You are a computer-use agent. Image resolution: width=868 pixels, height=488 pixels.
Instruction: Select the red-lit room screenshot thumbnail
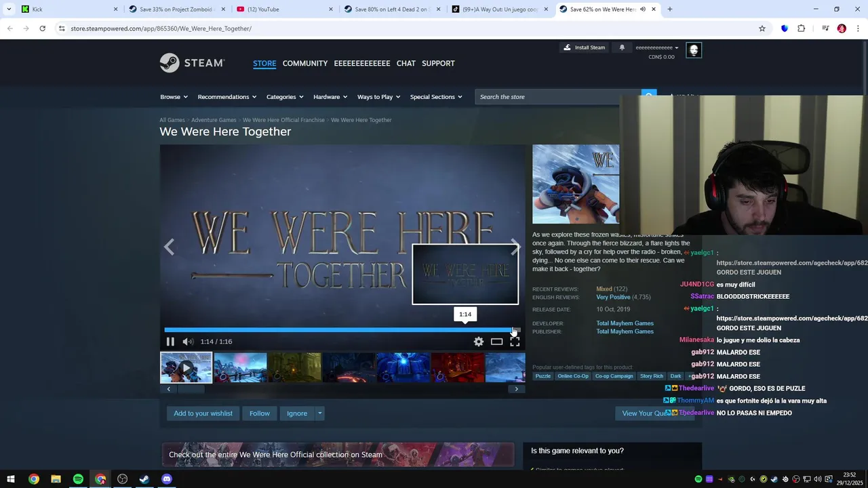(x=457, y=367)
